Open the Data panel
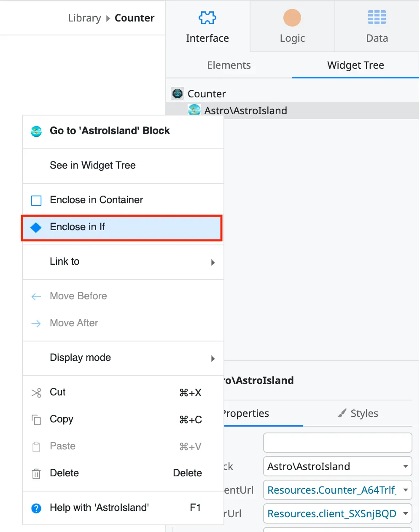The height and width of the screenshot is (532, 420). point(377,25)
